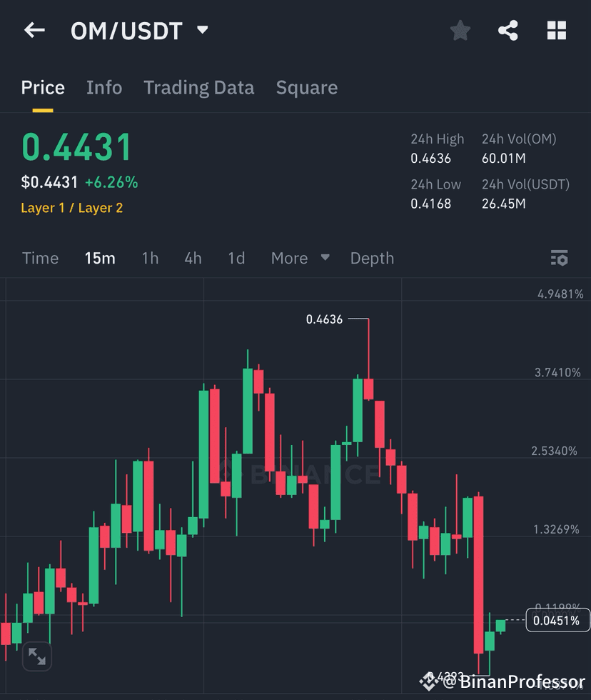Open the Square tab
The width and height of the screenshot is (591, 700).
(306, 87)
